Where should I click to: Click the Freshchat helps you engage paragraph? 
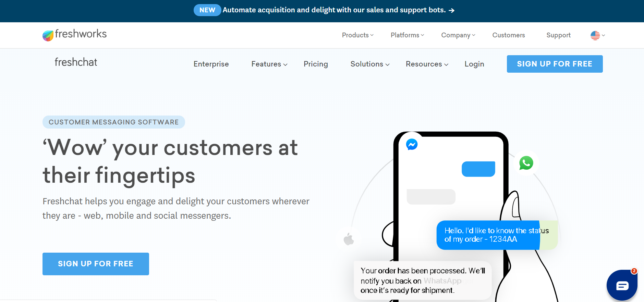point(176,208)
